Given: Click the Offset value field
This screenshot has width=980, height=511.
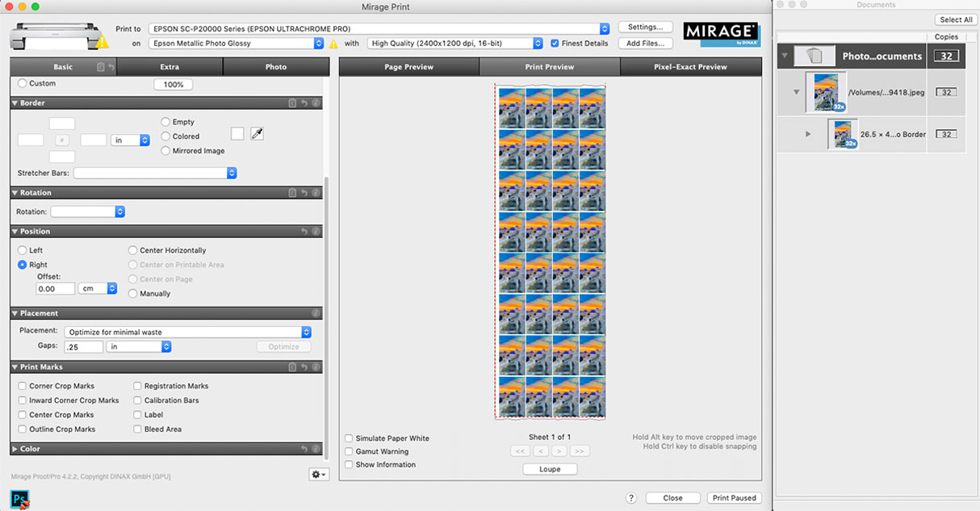Looking at the screenshot, I should pyautogui.click(x=56, y=288).
